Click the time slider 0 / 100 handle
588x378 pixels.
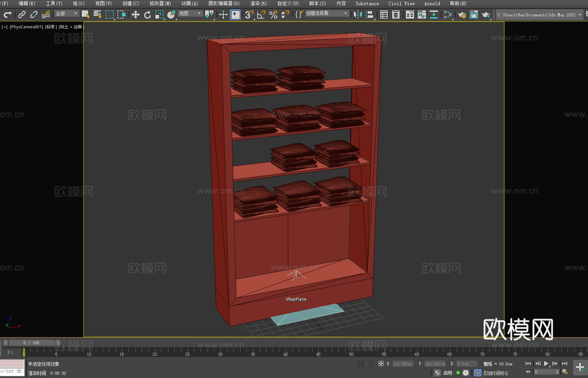click(32, 343)
